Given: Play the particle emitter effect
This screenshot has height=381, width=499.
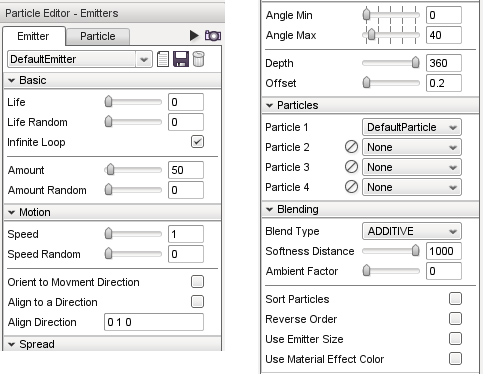Looking at the screenshot, I should [194, 35].
